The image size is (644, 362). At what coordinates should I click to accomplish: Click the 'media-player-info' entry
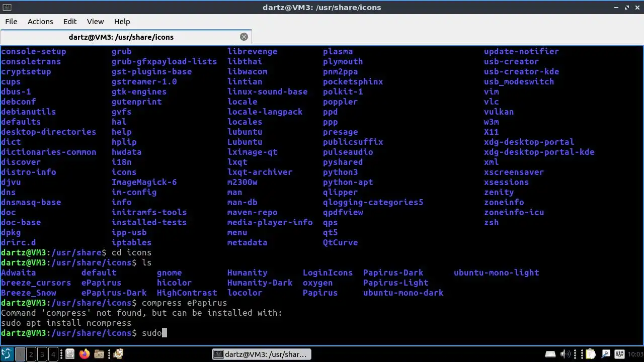tap(270, 222)
